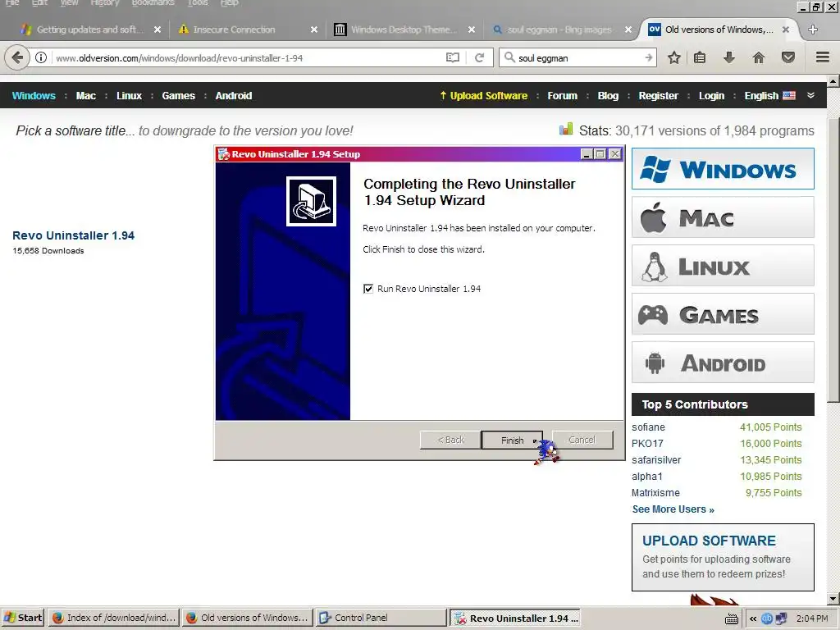Open contributor sofiane profile
Viewport: 840px width, 630px height.
648,427
